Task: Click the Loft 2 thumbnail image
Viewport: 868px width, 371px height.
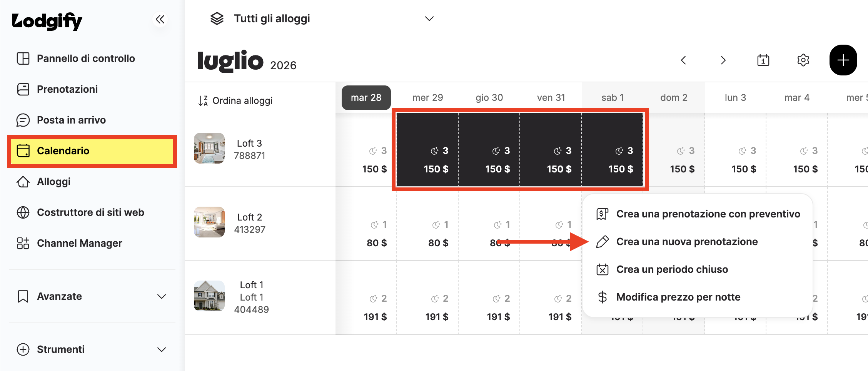Action: click(x=209, y=222)
